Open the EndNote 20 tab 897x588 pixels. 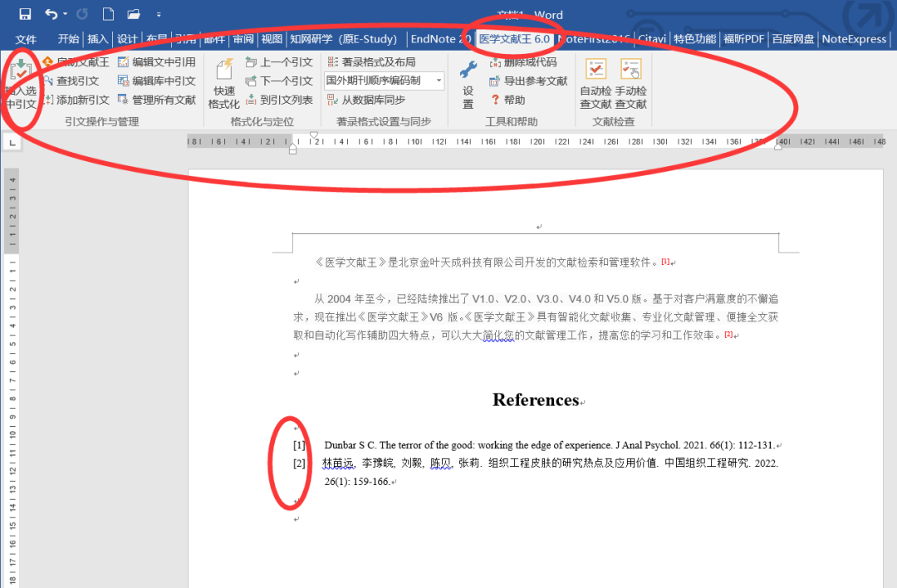tap(440, 39)
